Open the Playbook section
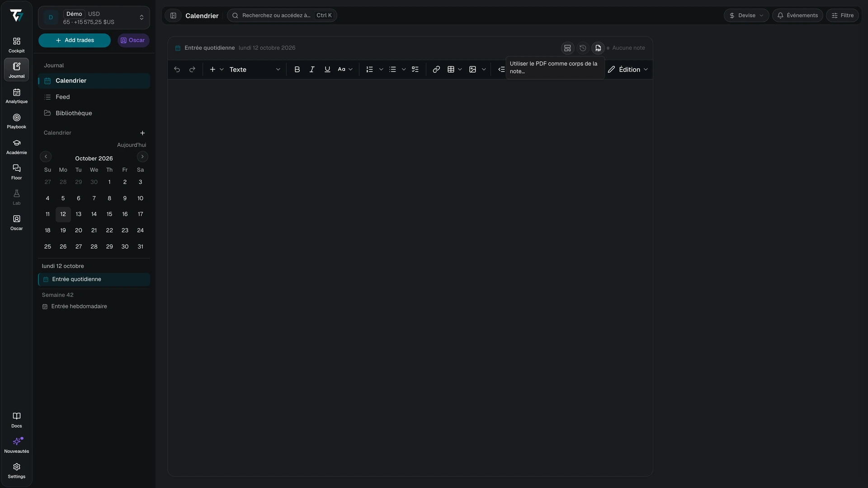 pyautogui.click(x=16, y=121)
